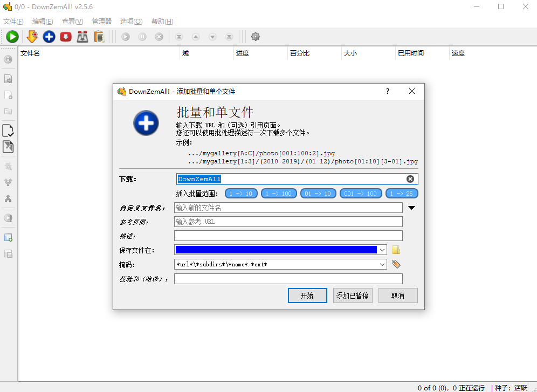Image resolution: width=537 pixels, height=392 pixels.
Task: Click the orange download arrow toolbar icon
Action: point(32,37)
